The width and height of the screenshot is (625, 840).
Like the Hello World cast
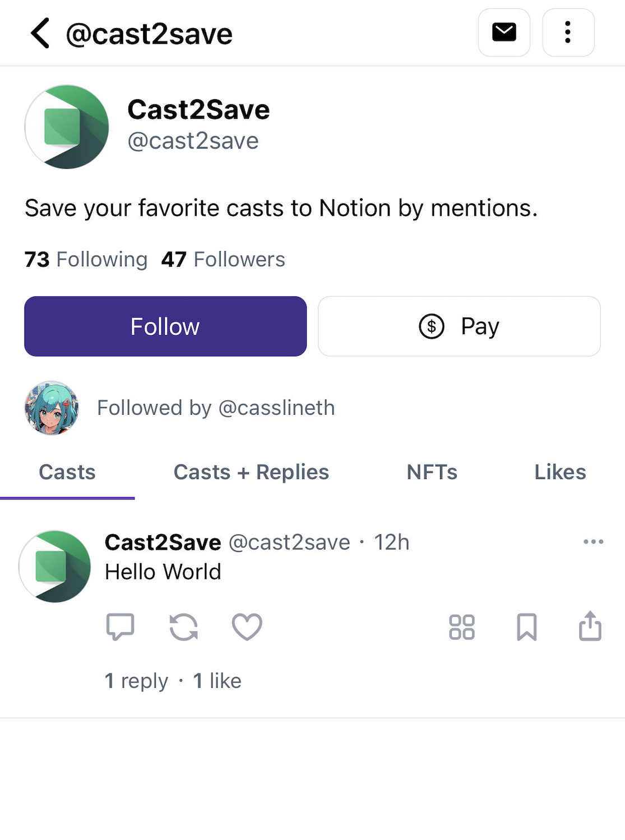(247, 626)
